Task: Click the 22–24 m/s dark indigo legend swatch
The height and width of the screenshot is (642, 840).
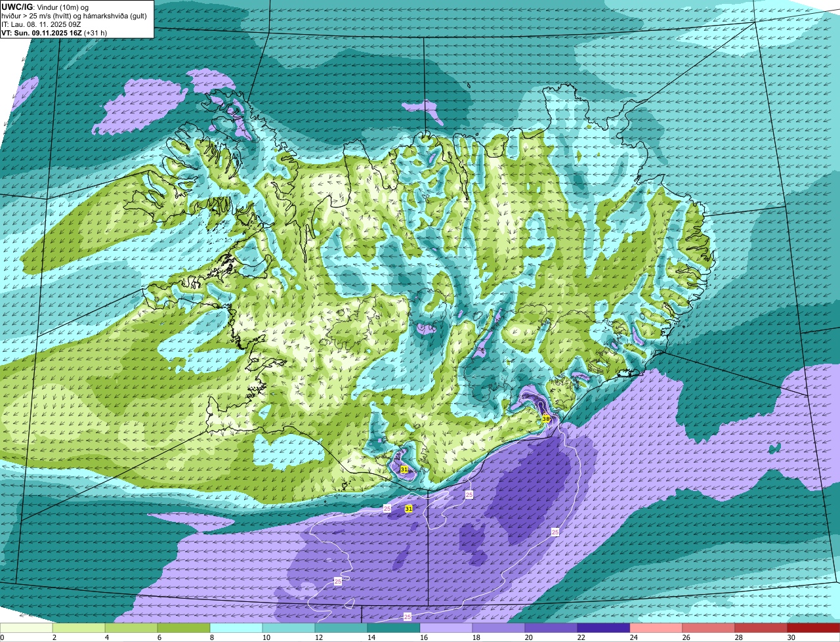Action: click(x=604, y=628)
